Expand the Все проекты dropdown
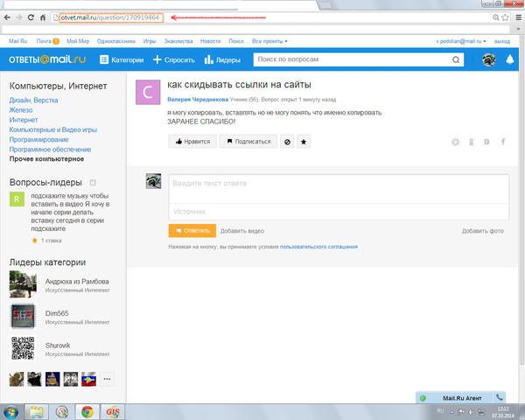The image size is (525, 420). pos(270,41)
